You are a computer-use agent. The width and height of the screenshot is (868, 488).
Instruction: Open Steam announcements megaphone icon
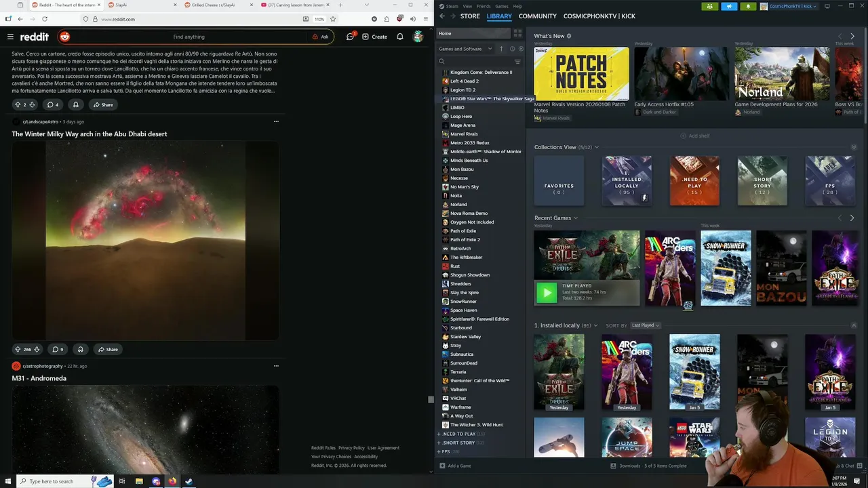tap(729, 6)
